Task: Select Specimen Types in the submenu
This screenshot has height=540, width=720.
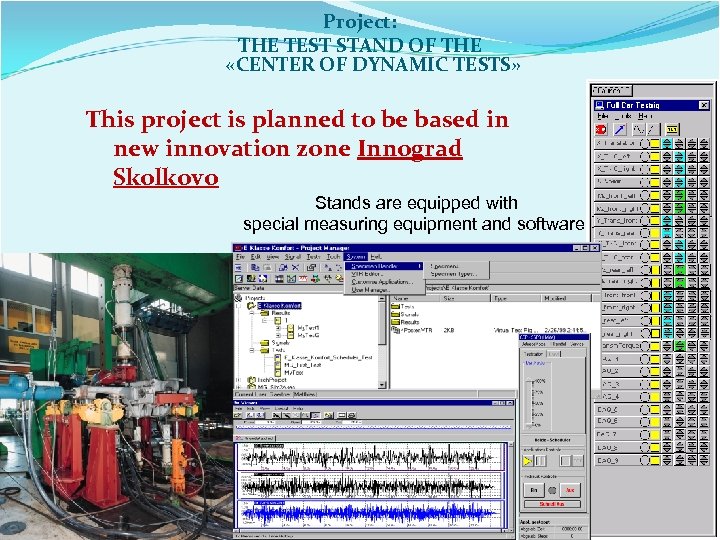Action: (454, 274)
